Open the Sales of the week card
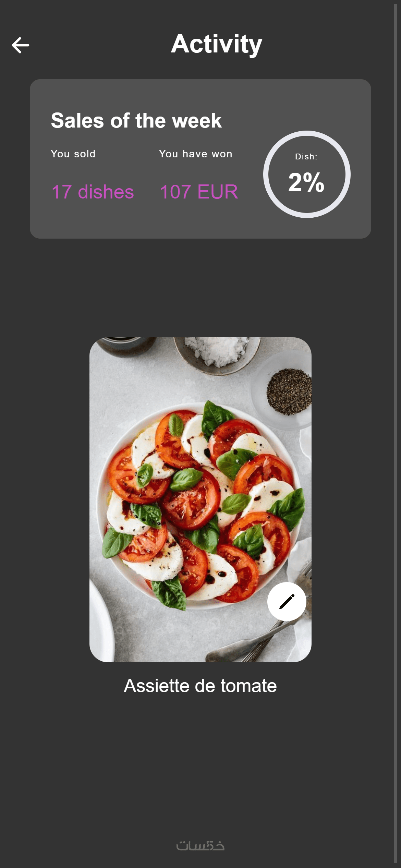 pos(200,159)
